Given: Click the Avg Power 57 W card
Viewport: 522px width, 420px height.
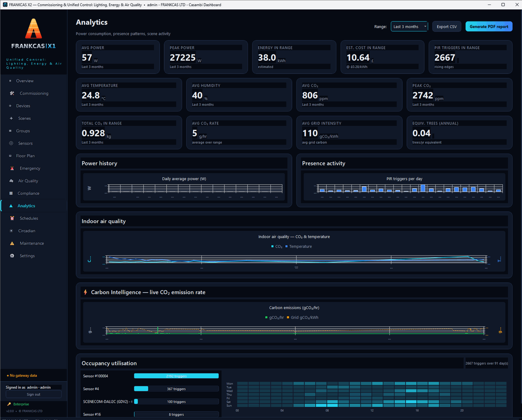Looking at the screenshot, I should 118,57.
